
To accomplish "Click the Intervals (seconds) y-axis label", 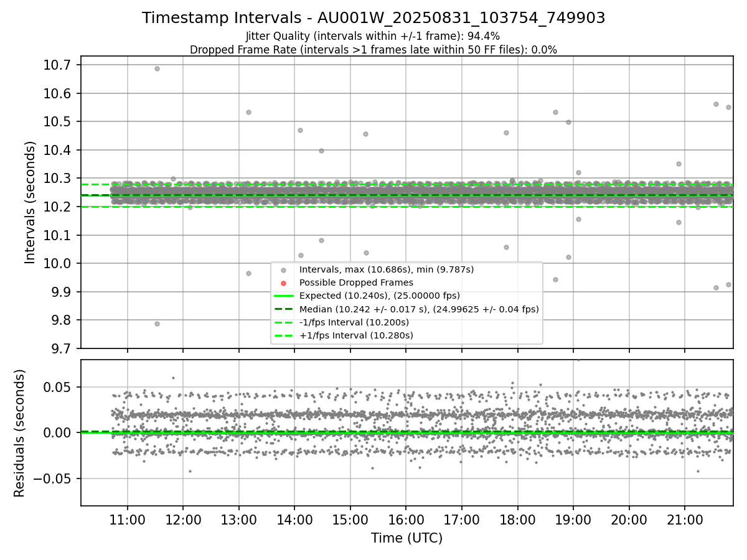I will click(31, 202).
